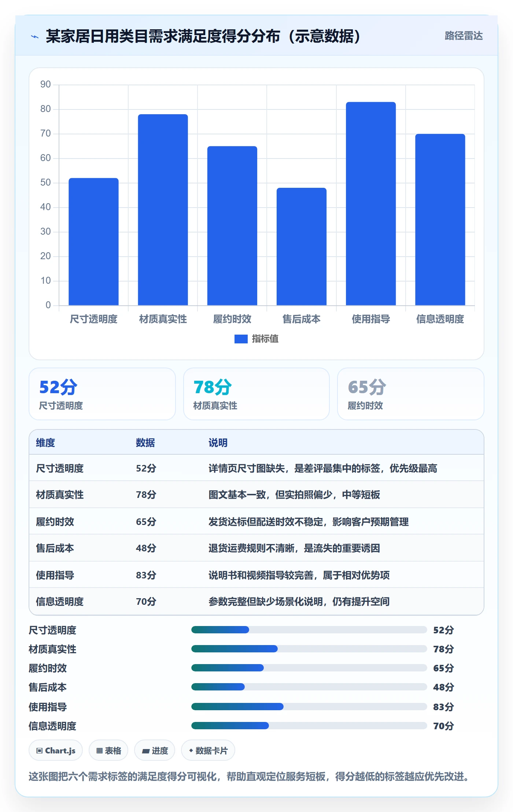The height and width of the screenshot is (812, 513).
Task: Open the 52分 尺寸透明度 data card
Action: [102, 394]
